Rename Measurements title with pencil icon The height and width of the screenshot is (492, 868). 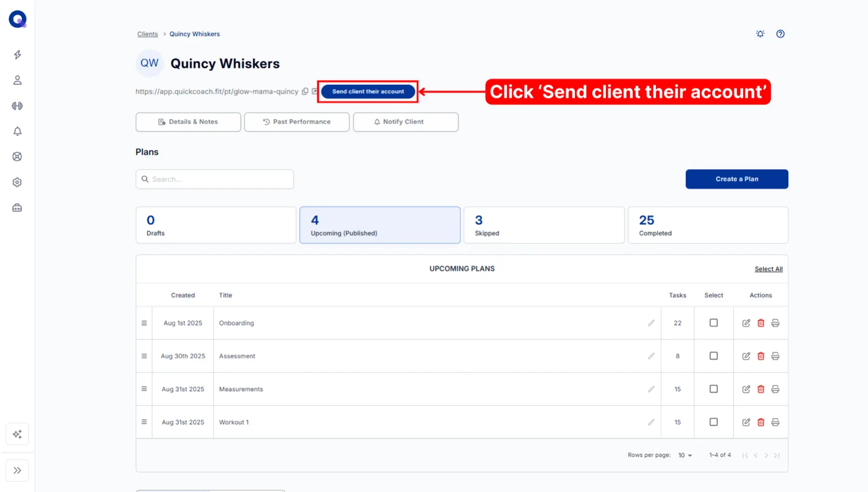(x=651, y=389)
